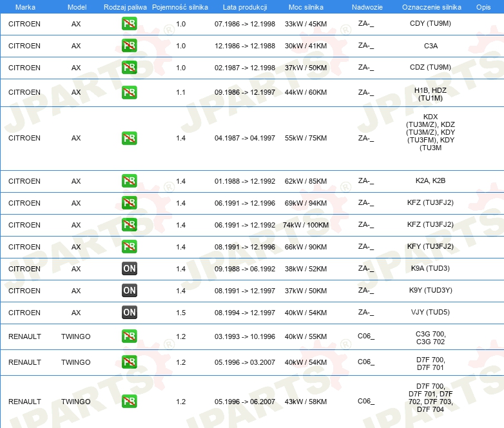This screenshot has width=504, height=428.
Task: Click petrol icon in K2A, K2B row
Action: pos(129,180)
